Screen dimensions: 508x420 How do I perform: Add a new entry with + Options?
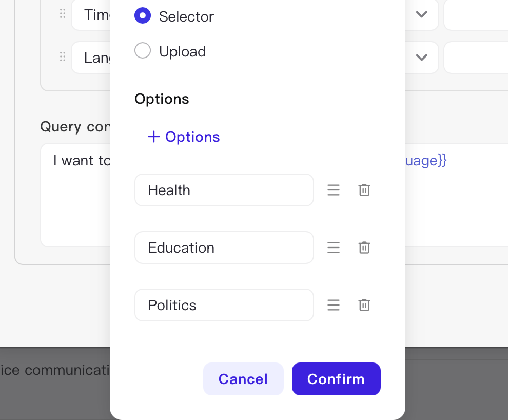click(x=184, y=137)
